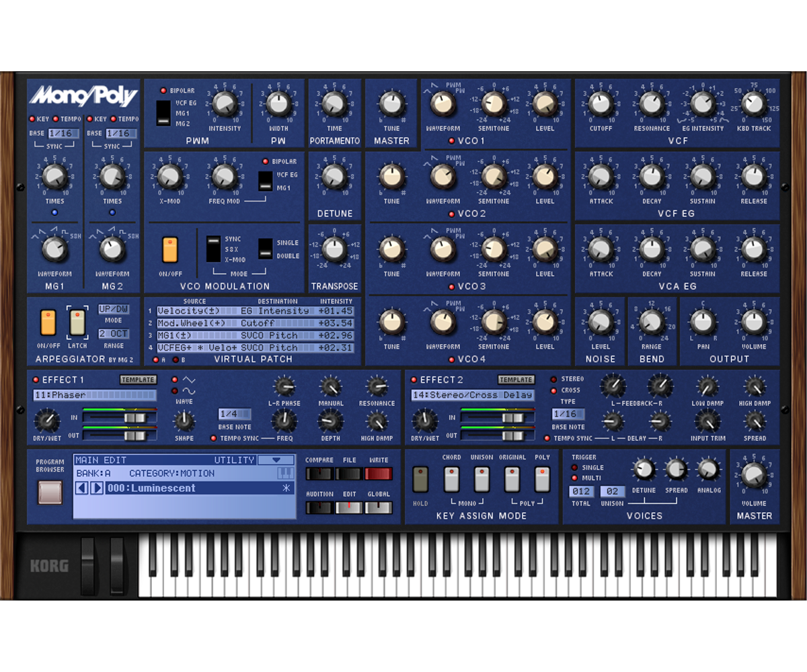The height and width of the screenshot is (672, 807).
Task: Open Effect 2 BASE NOTE 1/16
Action: point(568,414)
